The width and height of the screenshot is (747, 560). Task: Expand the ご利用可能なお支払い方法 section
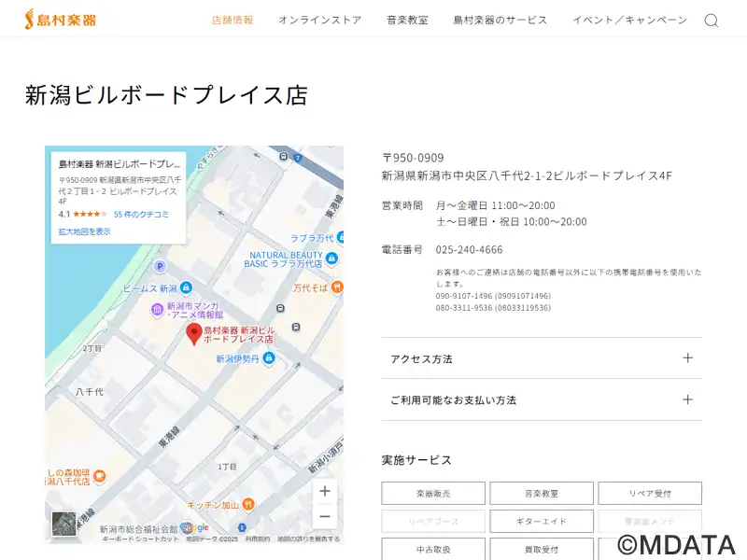pyautogui.click(x=542, y=400)
